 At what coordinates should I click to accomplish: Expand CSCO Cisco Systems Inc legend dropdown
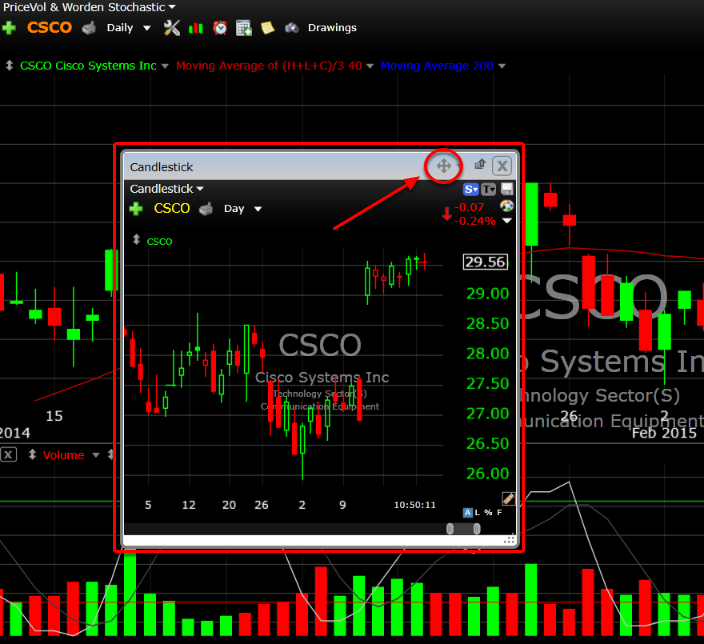point(165,66)
